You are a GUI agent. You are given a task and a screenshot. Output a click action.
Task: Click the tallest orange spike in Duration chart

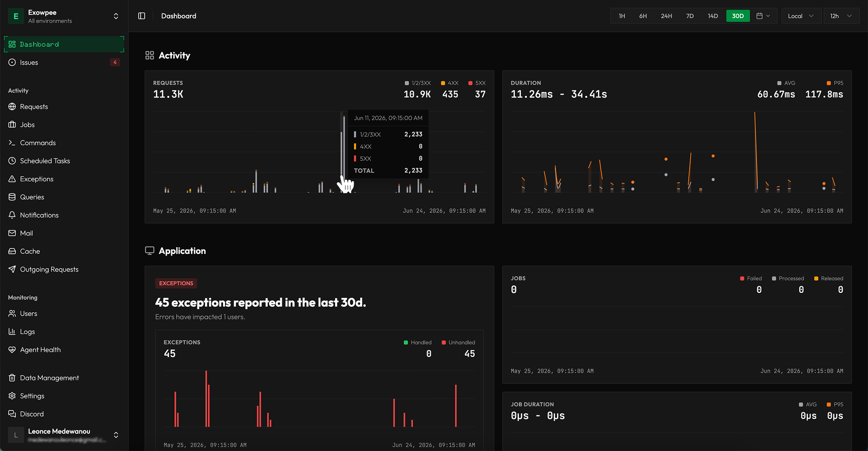[x=755, y=151]
